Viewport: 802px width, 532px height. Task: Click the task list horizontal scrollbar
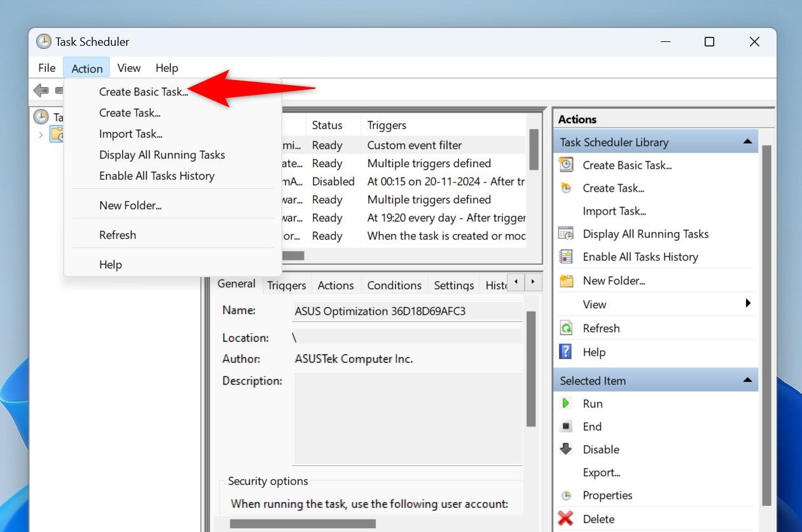(x=293, y=256)
